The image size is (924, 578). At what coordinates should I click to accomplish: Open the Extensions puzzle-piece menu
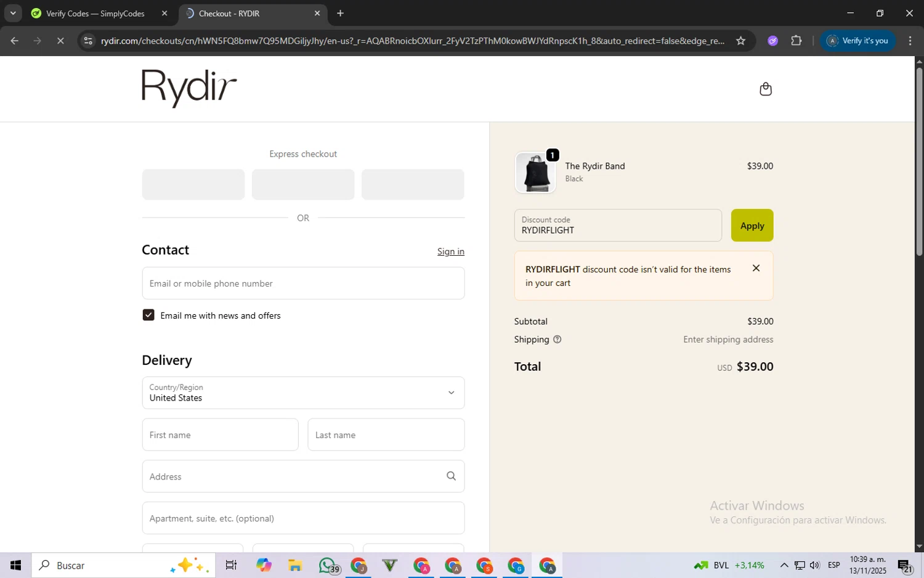796,41
